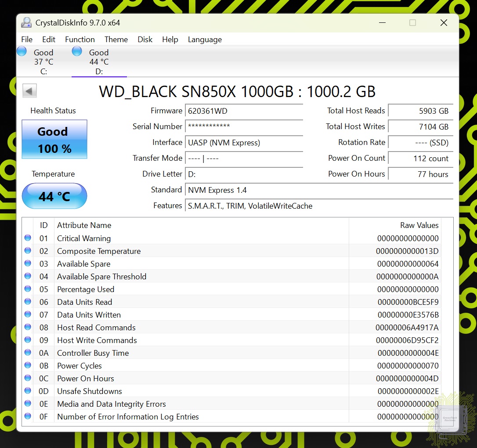Click the previous disk arrow button

tap(29, 90)
